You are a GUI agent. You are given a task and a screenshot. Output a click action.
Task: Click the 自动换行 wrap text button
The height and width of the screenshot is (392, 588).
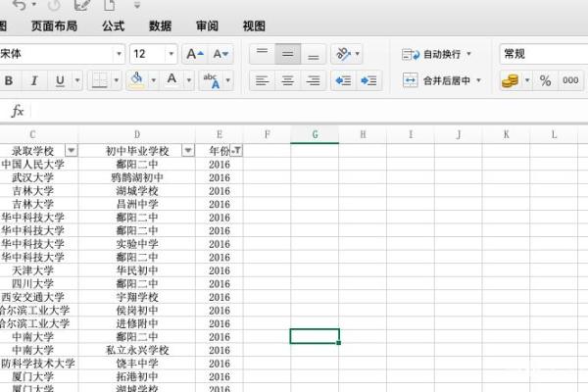point(431,55)
